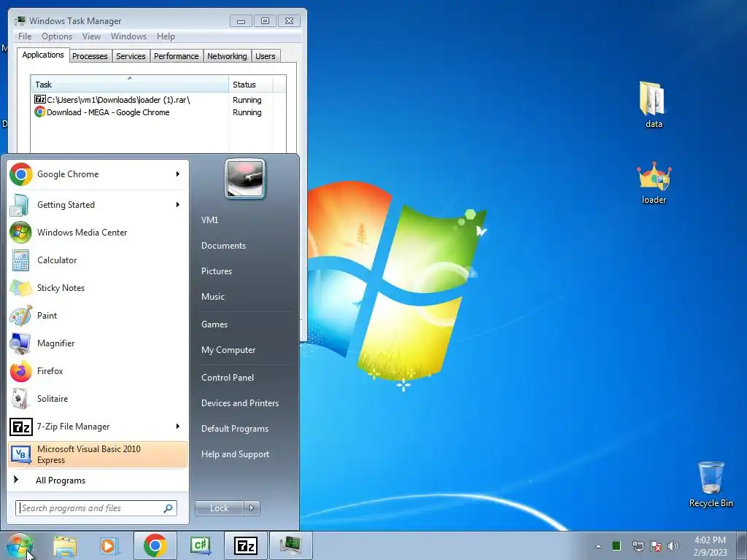
Task: Launch Calculator from the Start menu
Action: [x=98, y=260]
